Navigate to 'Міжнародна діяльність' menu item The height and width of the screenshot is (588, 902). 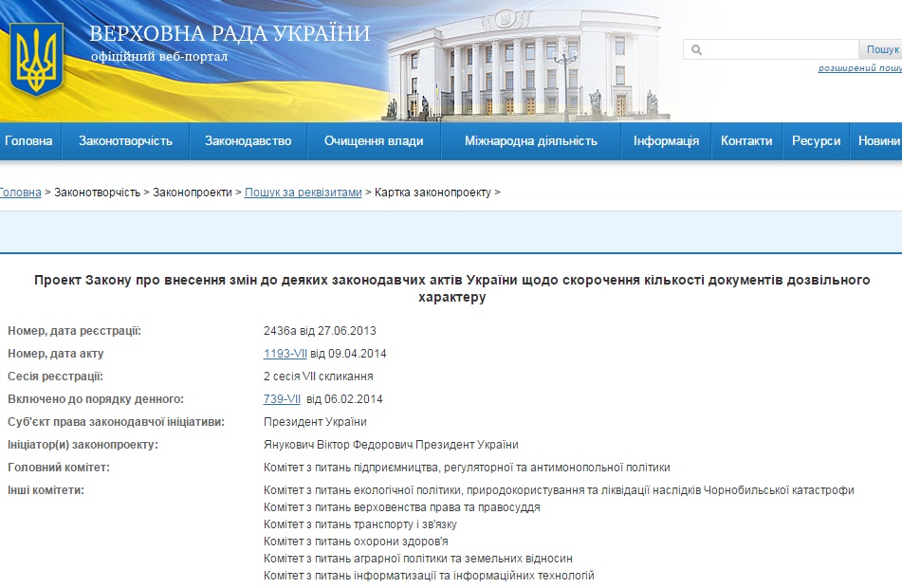pos(530,141)
